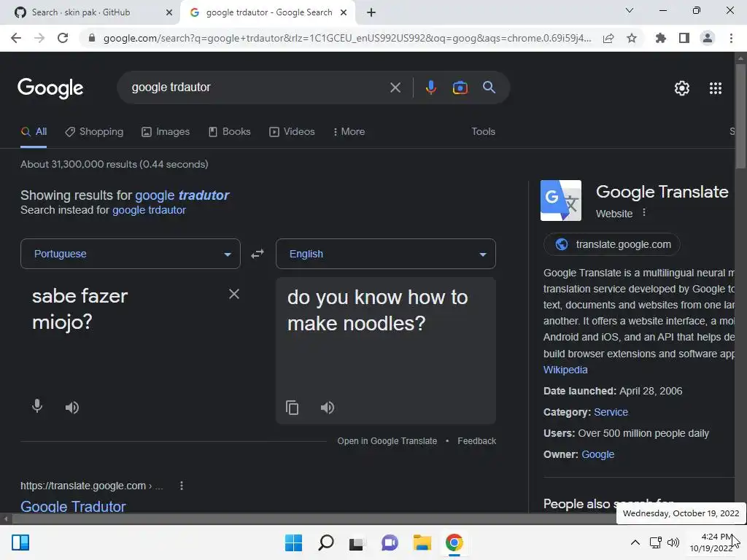Open Task View on the taskbar
747x560 pixels.
pyautogui.click(x=357, y=543)
